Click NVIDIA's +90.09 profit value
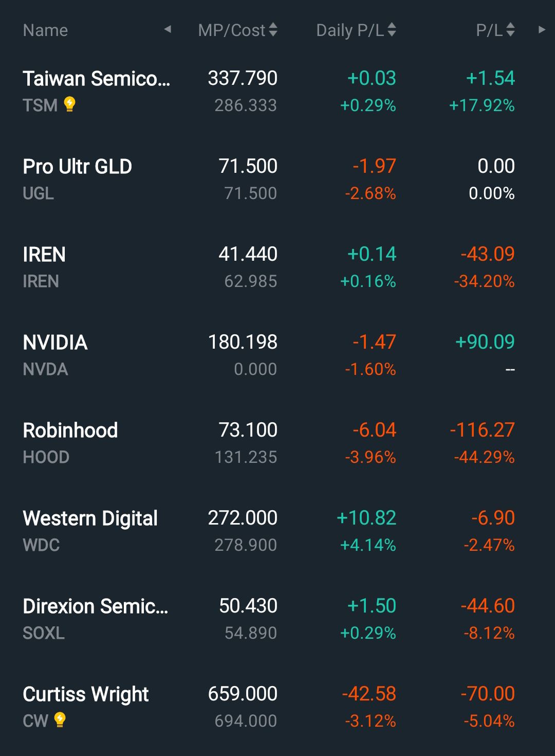Image resolution: width=555 pixels, height=756 pixels. (x=485, y=342)
